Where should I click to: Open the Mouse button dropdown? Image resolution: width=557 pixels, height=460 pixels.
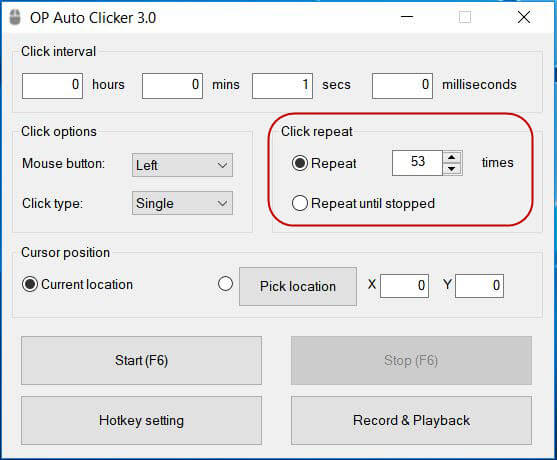coord(182,165)
